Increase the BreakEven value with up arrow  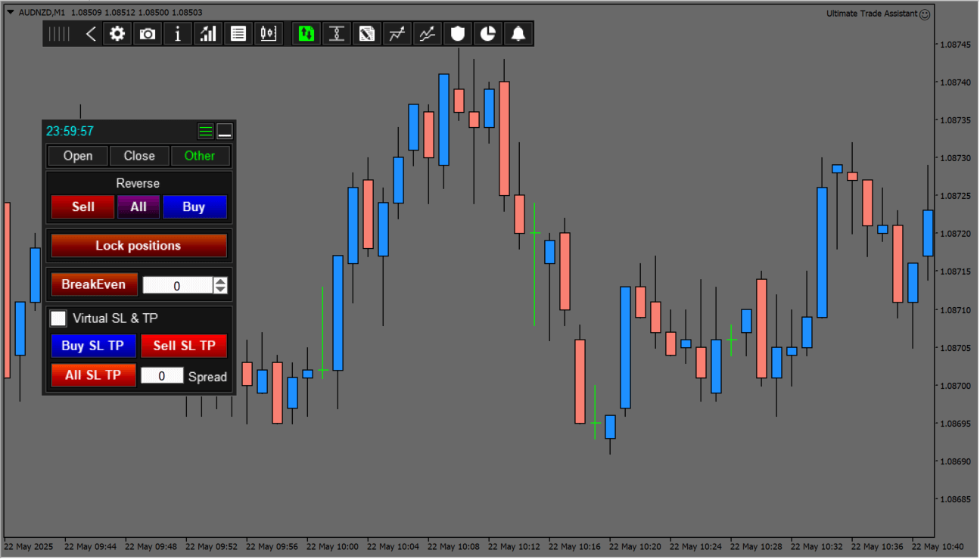click(220, 281)
